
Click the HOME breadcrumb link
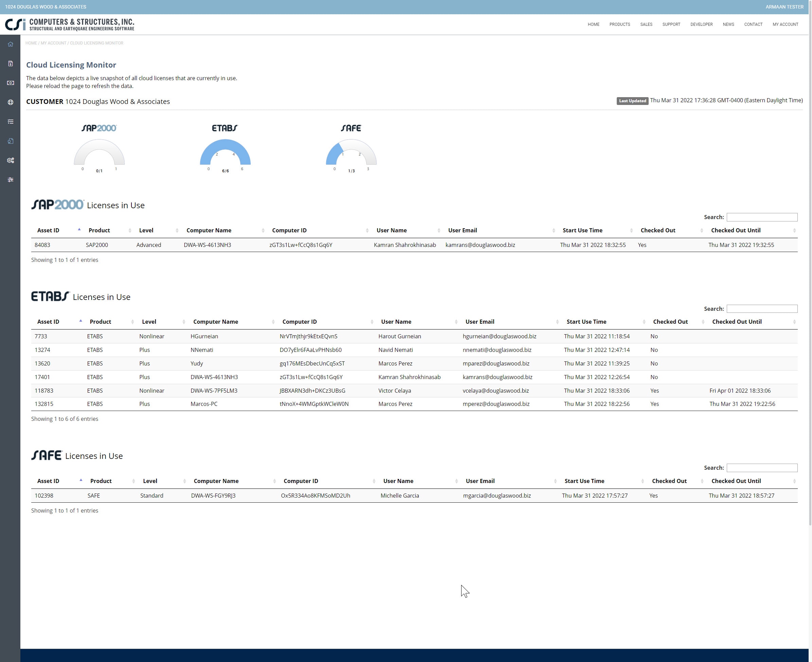pos(31,43)
